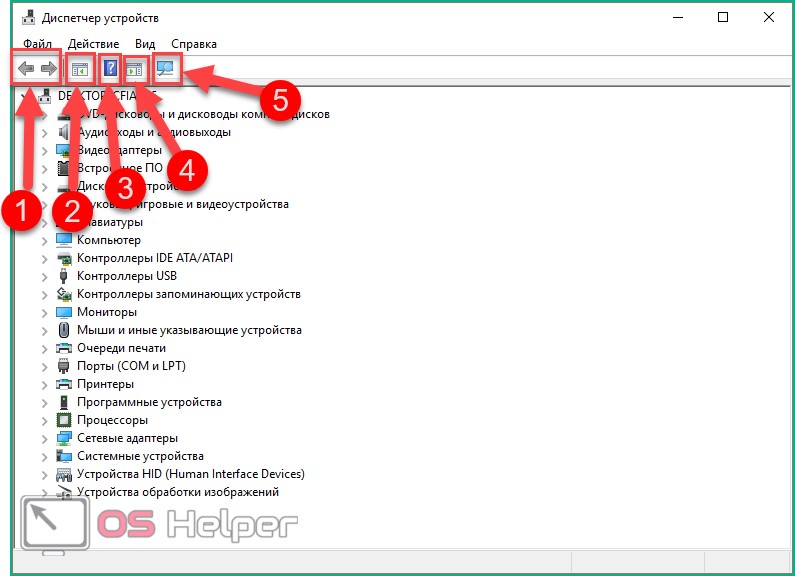
Task: Select the Принтеры label
Action: coord(105,384)
